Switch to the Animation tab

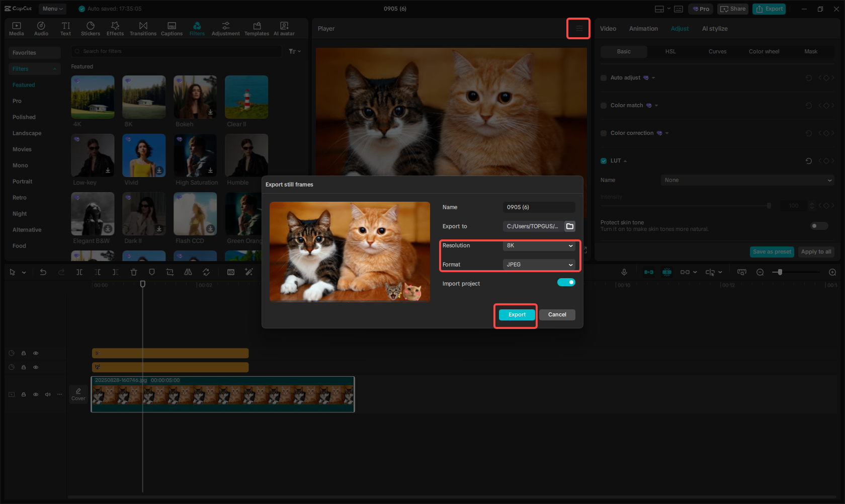pos(643,29)
